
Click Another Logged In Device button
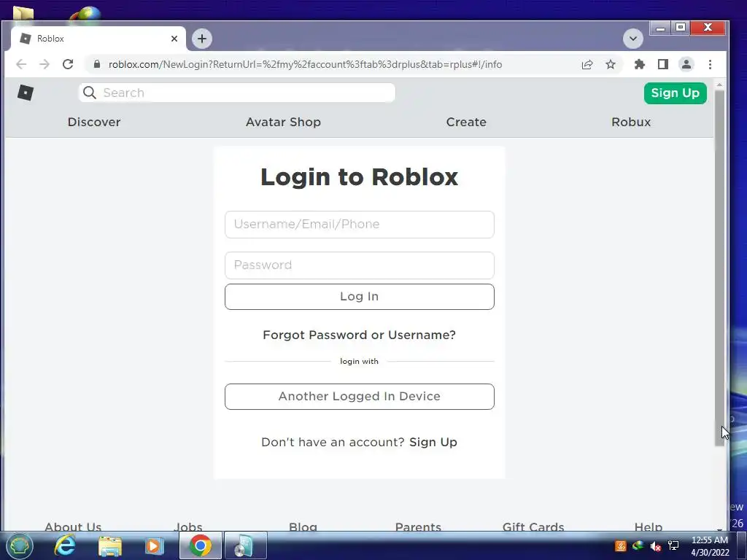pyautogui.click(x=359, y=396)
